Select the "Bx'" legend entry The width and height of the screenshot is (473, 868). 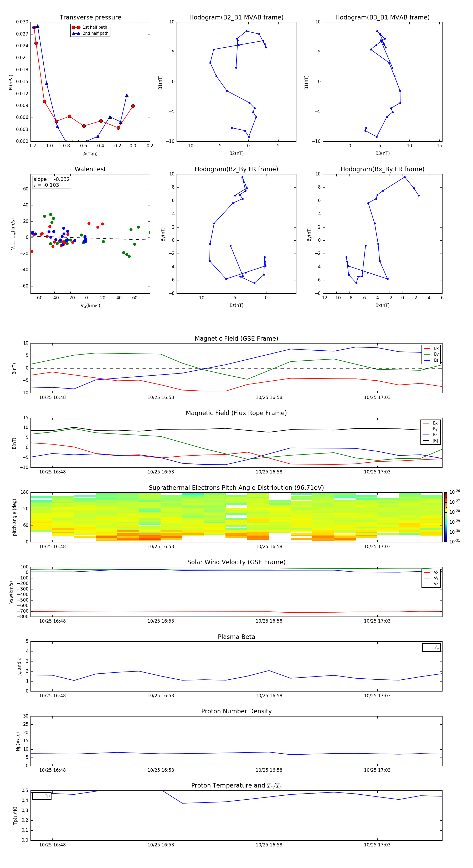click(431, 423)
